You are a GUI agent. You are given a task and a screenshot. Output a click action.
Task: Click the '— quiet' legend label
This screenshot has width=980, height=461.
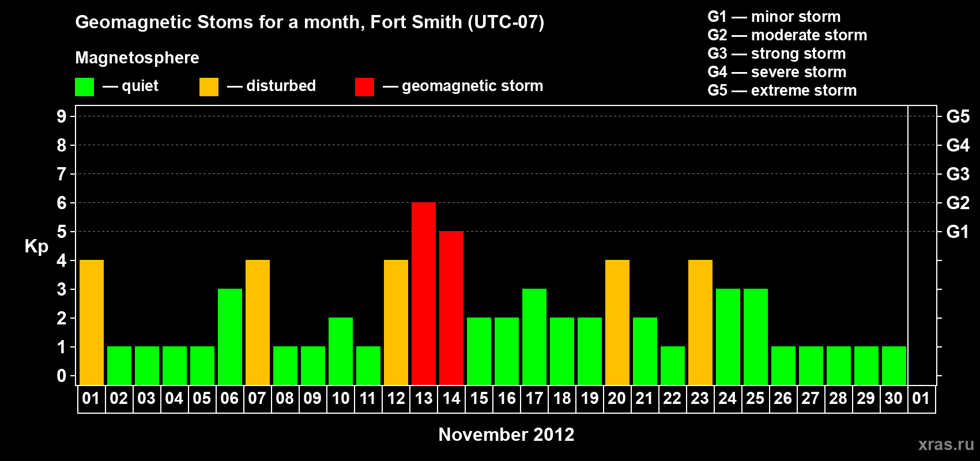130,86
